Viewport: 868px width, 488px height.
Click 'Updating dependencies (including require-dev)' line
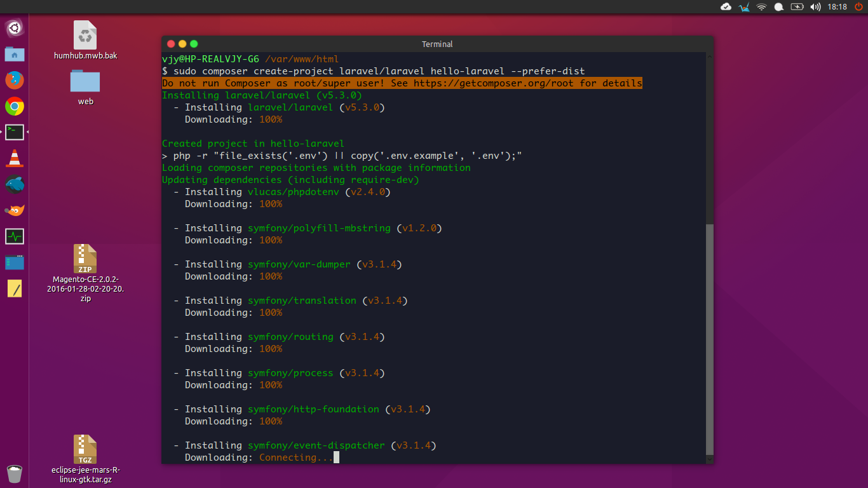(290, 180)
